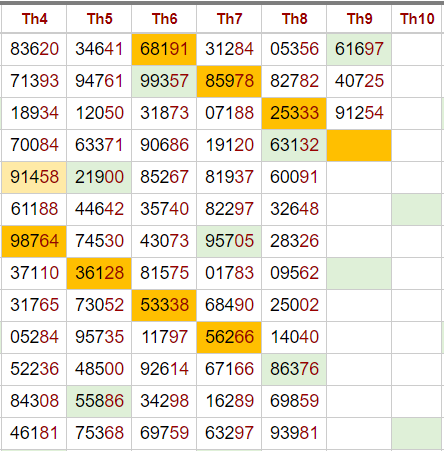The image size is (444, 451).
Task: Click the cell showing 83620
Action: point(34,49)
